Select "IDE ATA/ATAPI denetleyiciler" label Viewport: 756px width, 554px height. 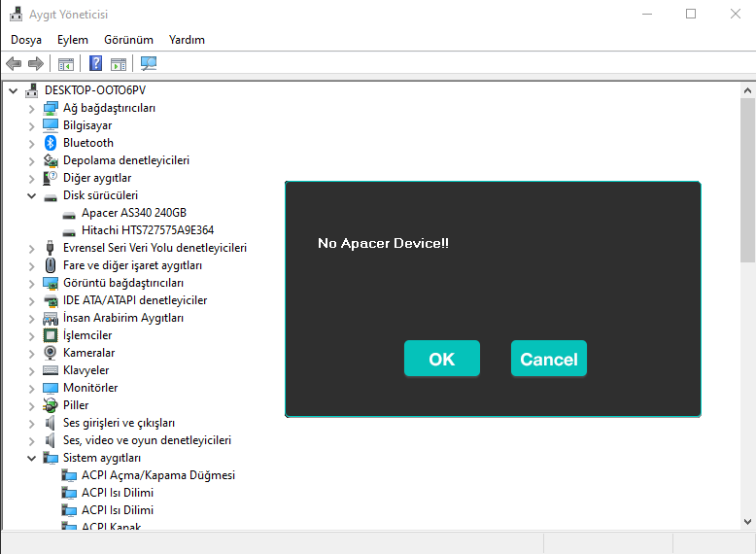point(135,300)
